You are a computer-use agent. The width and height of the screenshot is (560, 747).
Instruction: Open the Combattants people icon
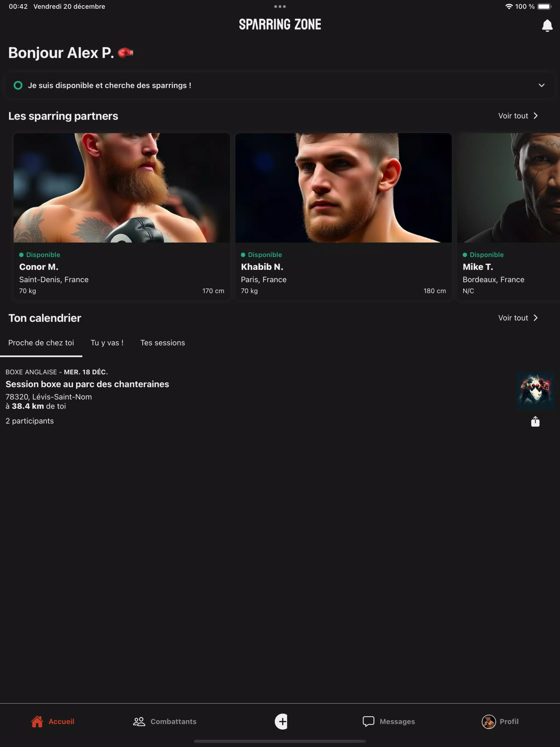click(x=139, y=721)
